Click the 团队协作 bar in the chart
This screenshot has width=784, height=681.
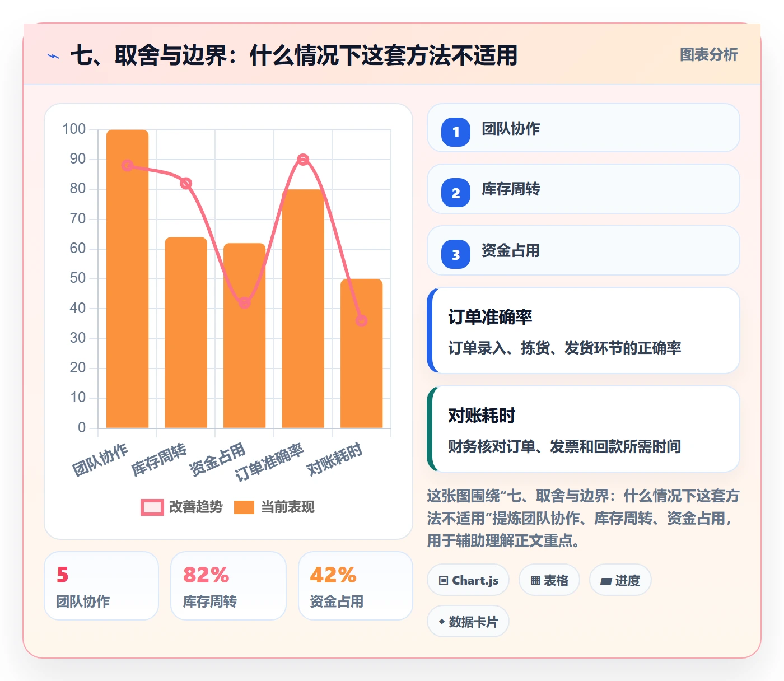[128, 279]
